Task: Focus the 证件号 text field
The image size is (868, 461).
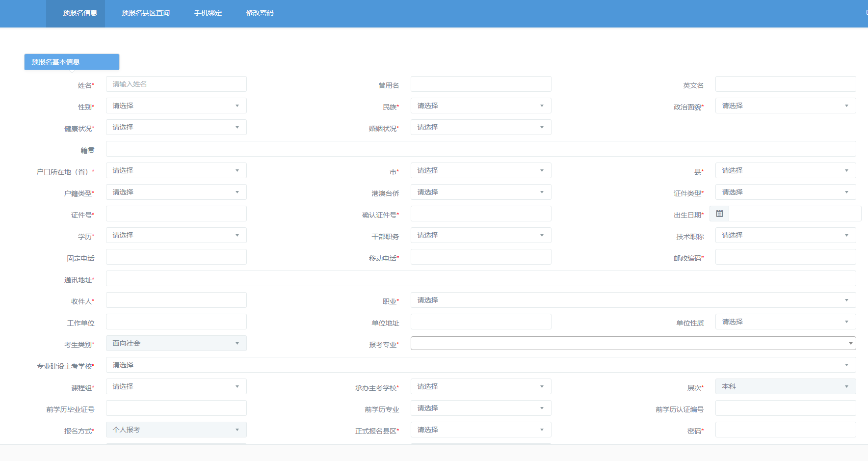Action: point(176,214)
